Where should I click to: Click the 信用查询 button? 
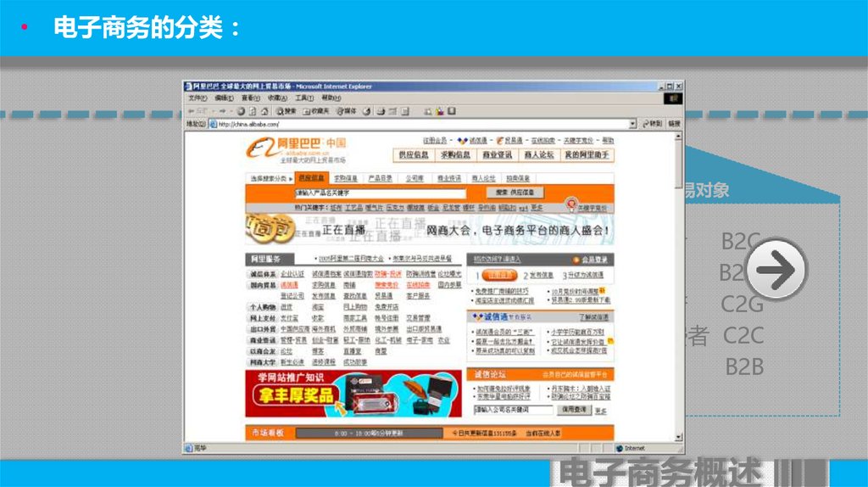pyautogui.click(x=574, y=410)
